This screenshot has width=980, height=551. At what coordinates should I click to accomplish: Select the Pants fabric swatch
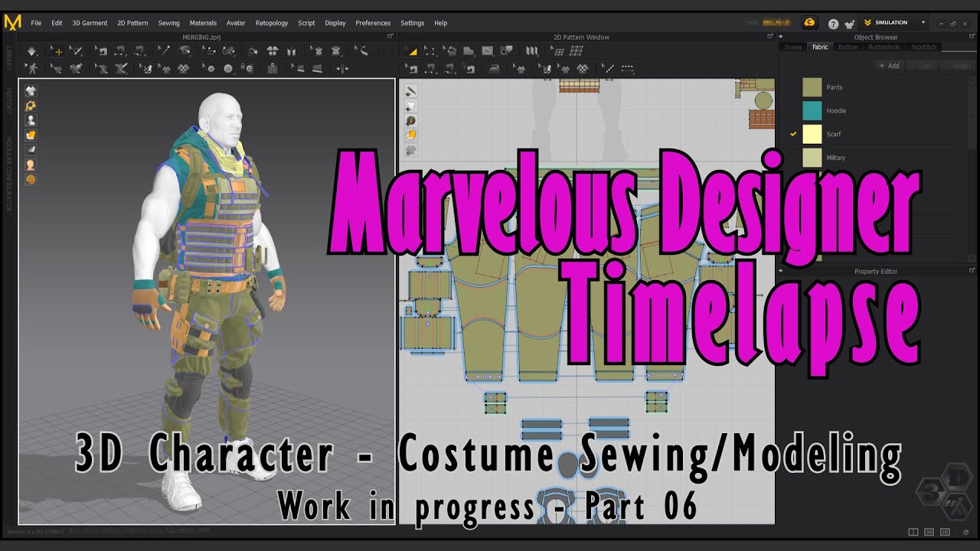point(812,87)
